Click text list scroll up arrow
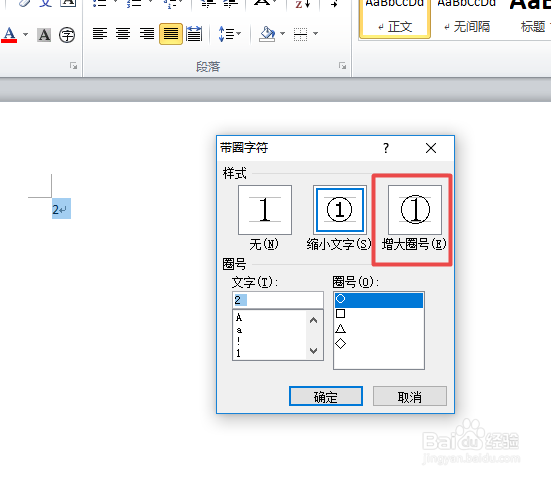The image size is (551, 478). pyautogui.click(x=313, y=320)
